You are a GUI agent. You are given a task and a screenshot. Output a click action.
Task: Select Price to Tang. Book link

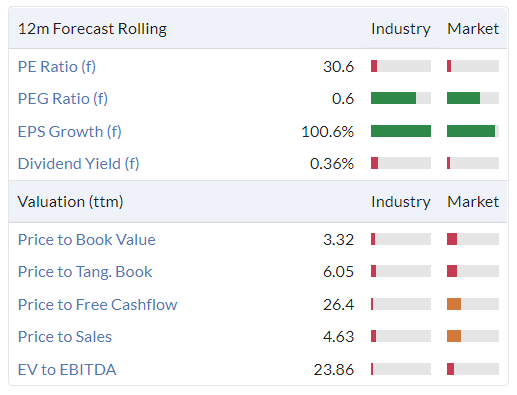(x=85, y=272)
